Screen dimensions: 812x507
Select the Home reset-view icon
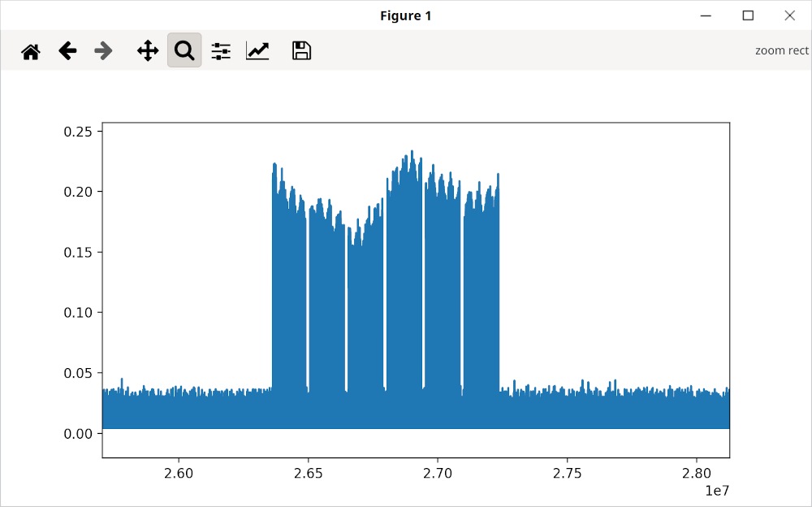tap(31, 50)
